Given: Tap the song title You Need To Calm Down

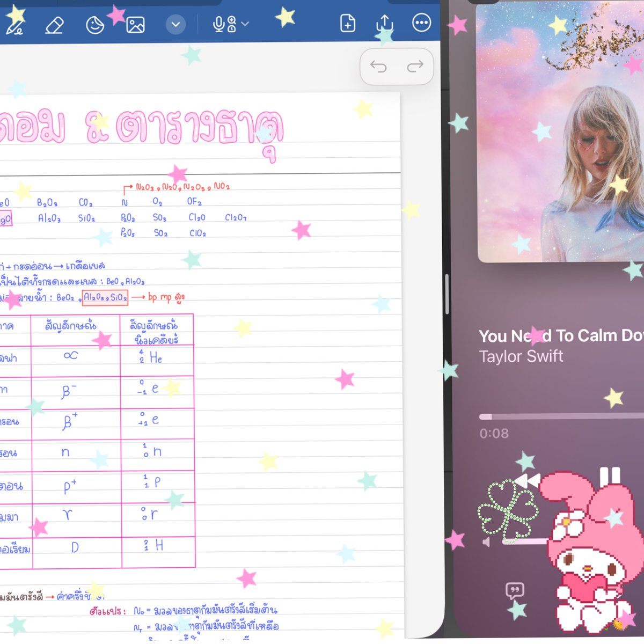Looking at the screenshot, I should coord(561,336).
